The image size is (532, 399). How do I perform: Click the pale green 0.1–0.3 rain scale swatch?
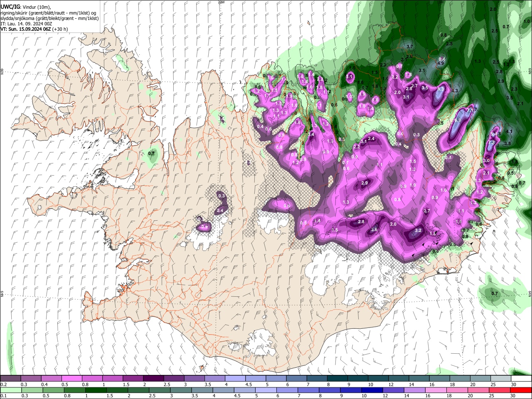click(x=11, y=390)
